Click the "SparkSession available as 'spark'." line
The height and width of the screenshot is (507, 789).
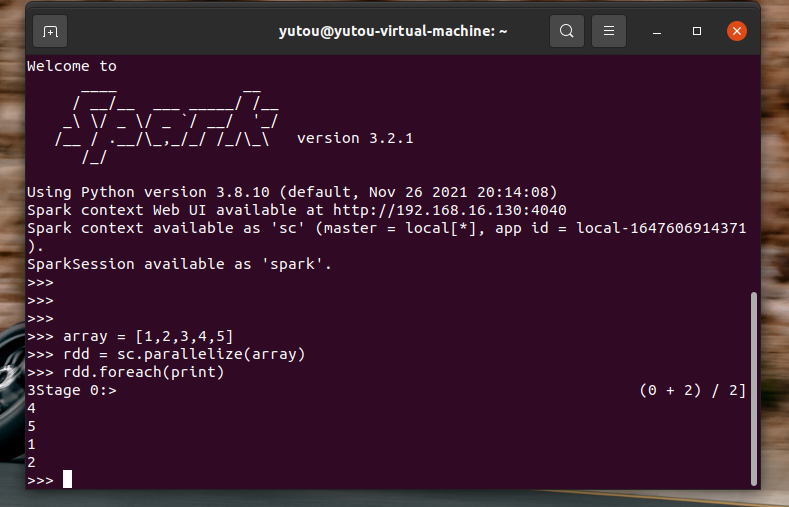pos(180,264)
